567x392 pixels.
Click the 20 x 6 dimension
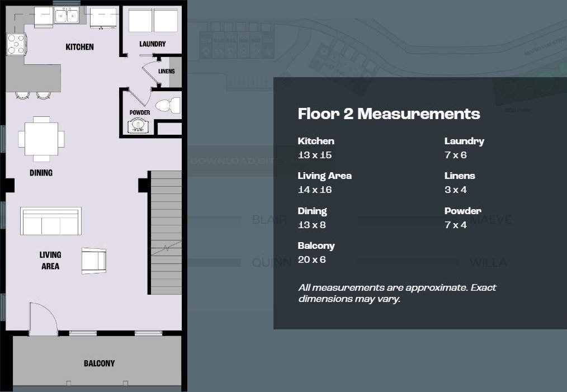[x=311, y=259]
